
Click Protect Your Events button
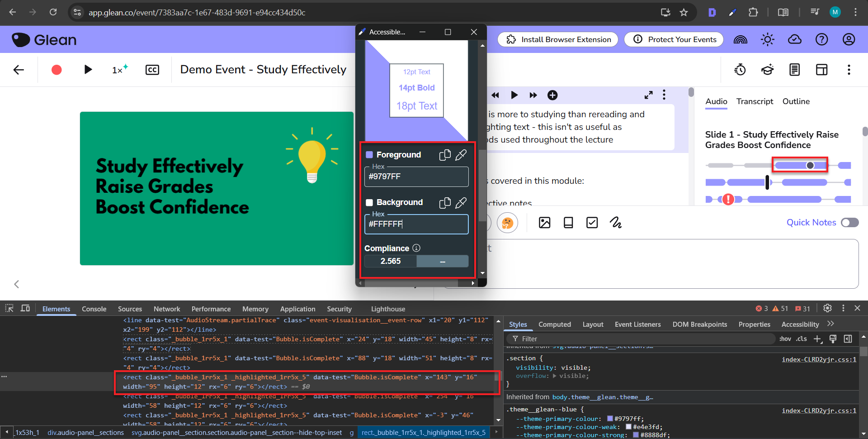click(x=674, y=40)
